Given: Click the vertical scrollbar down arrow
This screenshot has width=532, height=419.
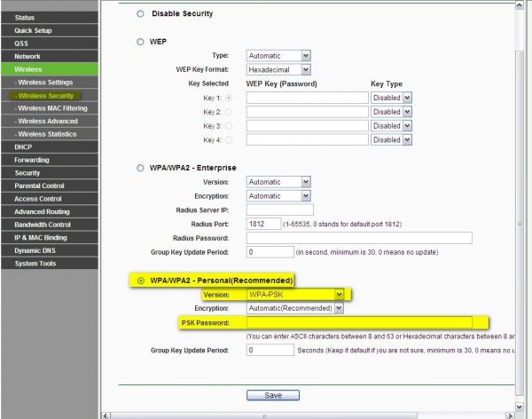Looking at the screenshot, I should coord(520,407).
